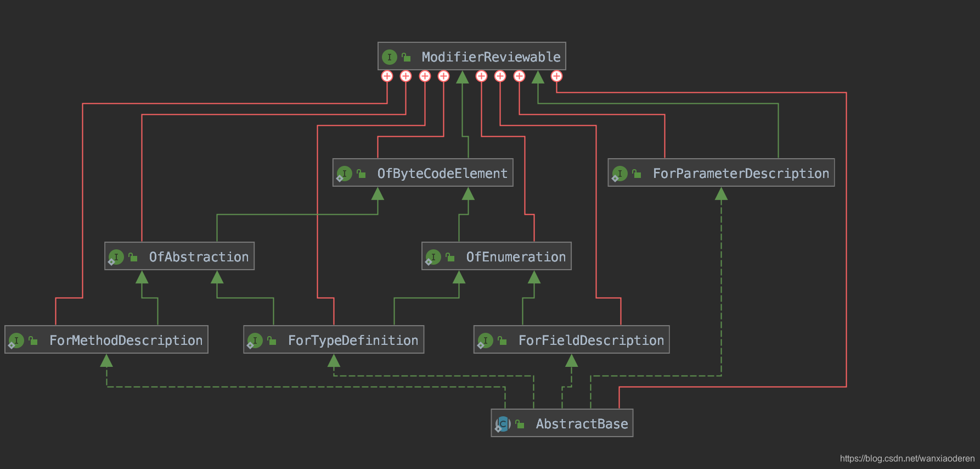
Task: Click the green arrowhead under ForFieldDescription
Action: click(571, 360)
